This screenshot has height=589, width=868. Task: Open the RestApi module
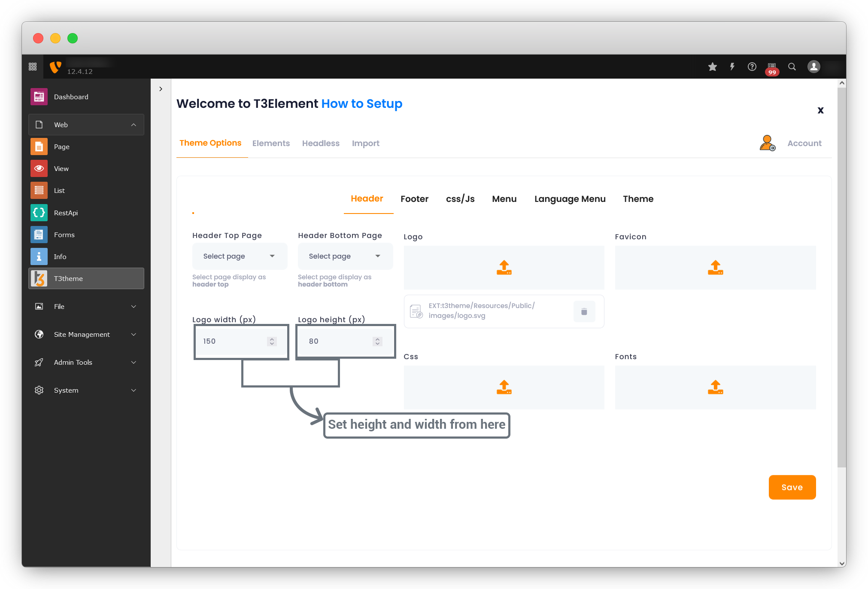(86, 213)
